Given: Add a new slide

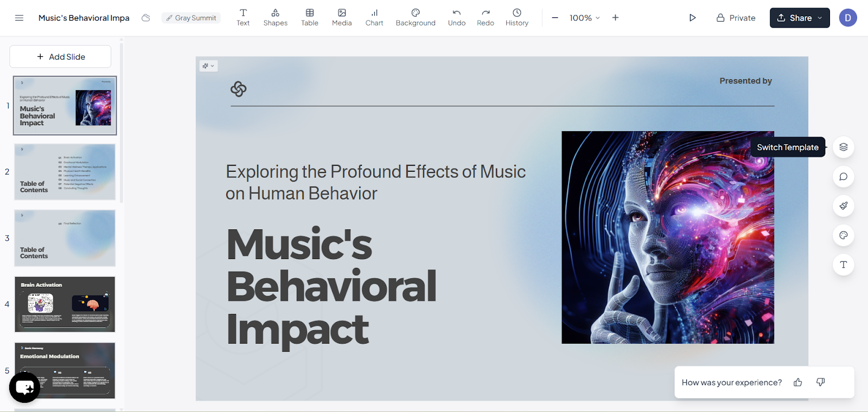Looking at the screenshot, I should click(x=60, y=57).
